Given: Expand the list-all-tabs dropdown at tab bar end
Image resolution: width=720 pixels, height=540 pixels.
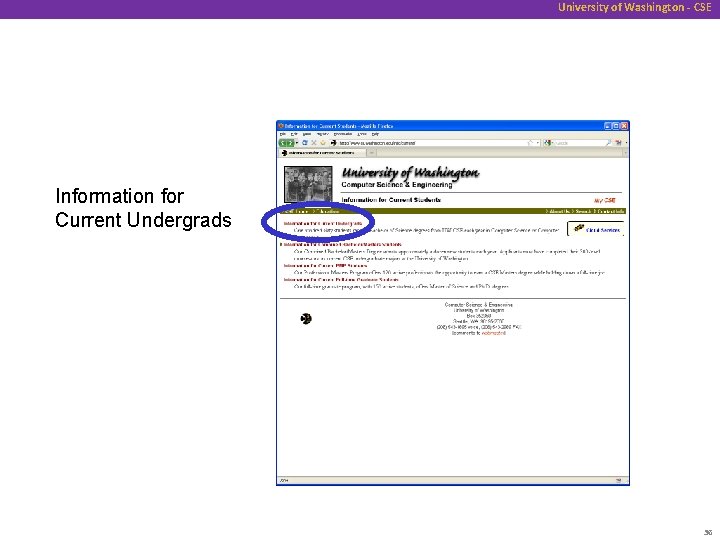Looking at the screenshot, I should click(x=624, y=153).
